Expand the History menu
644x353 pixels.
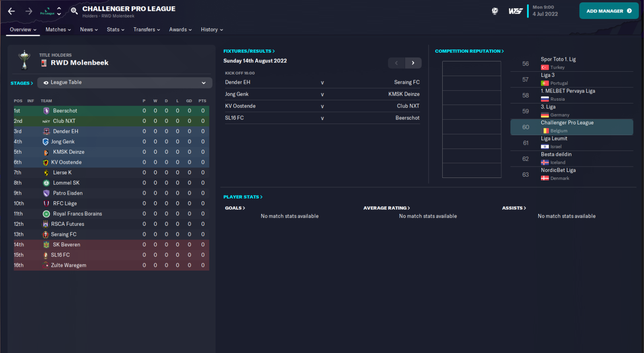point(212,29)
